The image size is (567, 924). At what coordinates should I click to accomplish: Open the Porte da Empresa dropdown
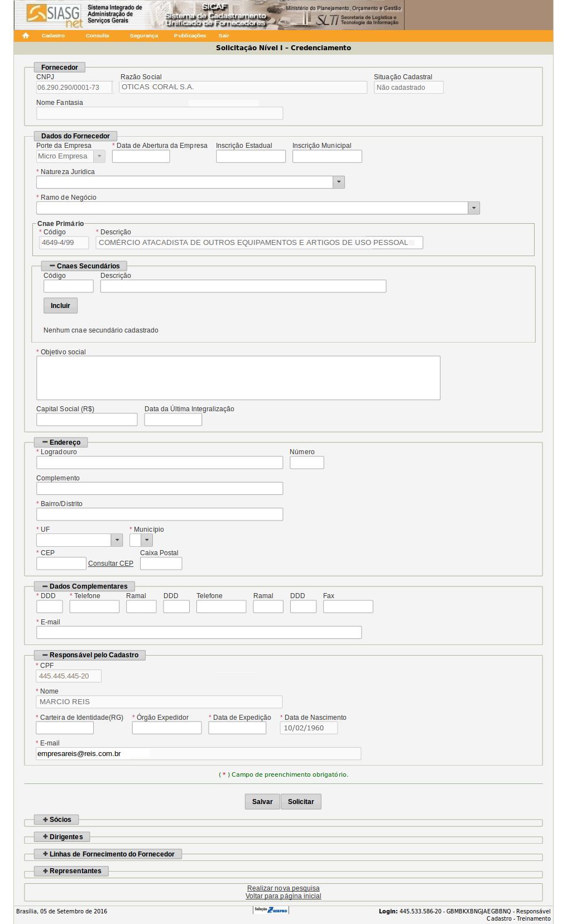[71, 156]
